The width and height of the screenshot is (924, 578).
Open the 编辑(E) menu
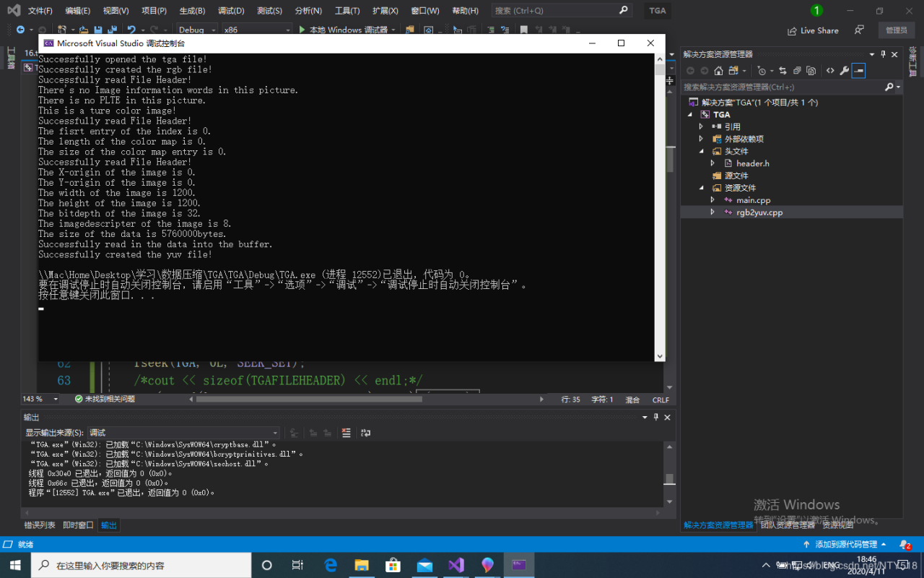click(78, 11)
